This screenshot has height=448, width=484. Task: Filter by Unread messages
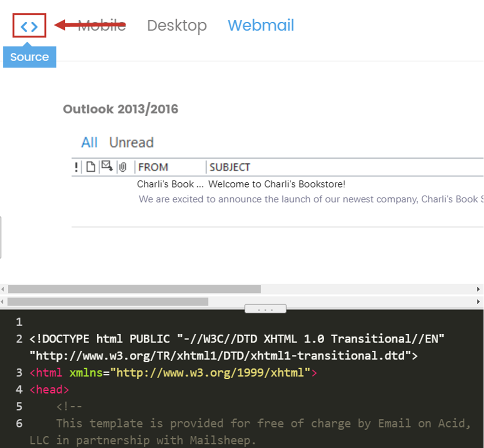[132, 142]
